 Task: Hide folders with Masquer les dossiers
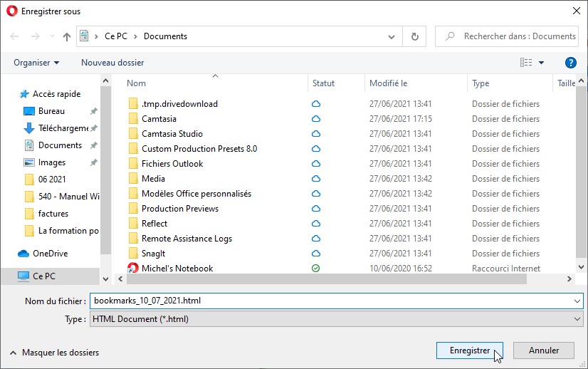54,353
